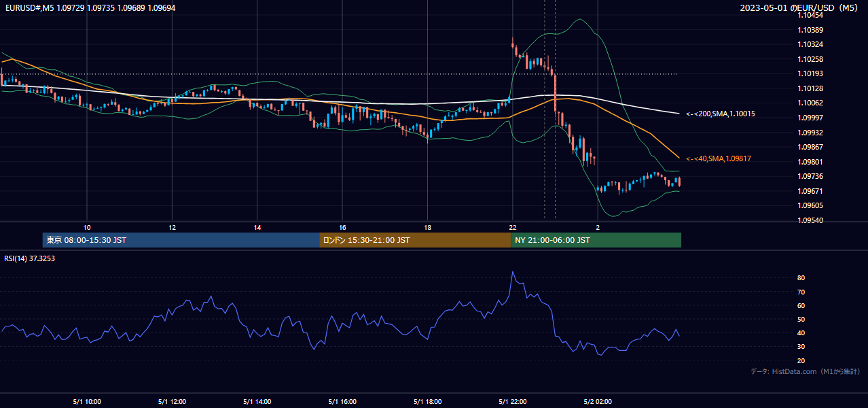This screenshot has width=868, height=408.
Task: Click price axis value 1.09540
Action: click(810, 220)
